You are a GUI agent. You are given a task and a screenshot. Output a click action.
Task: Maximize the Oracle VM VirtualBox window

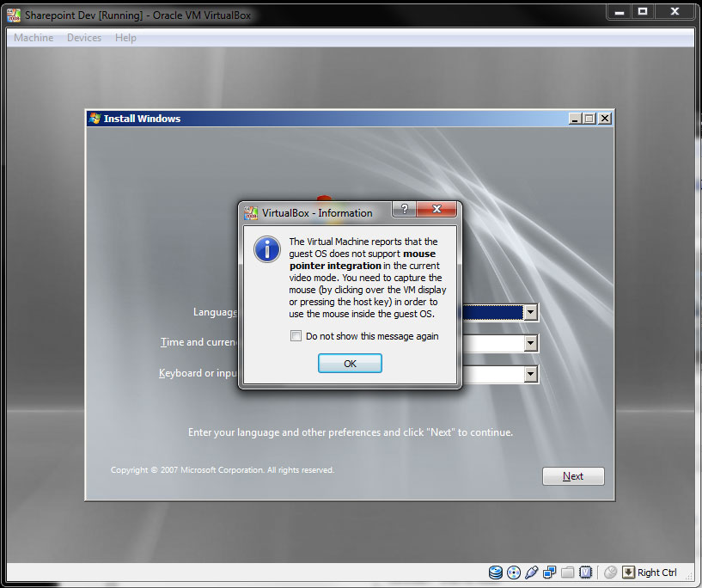click(x=643, y=12)
